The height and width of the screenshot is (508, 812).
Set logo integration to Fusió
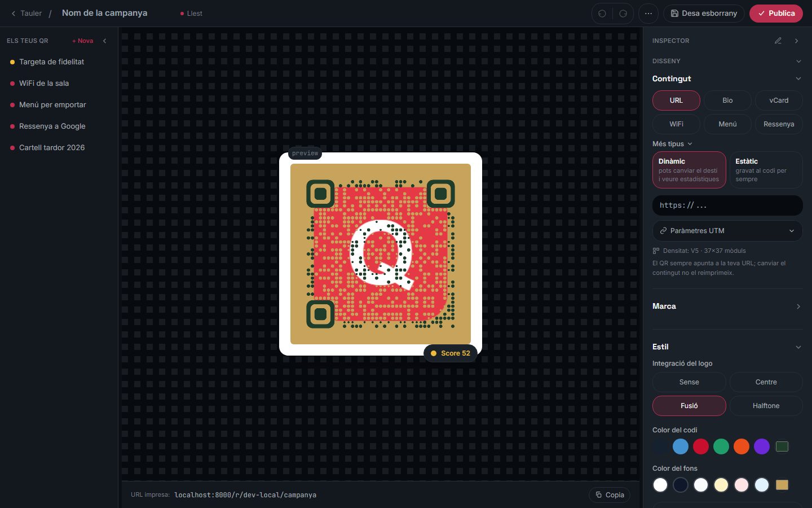point(689,406)
